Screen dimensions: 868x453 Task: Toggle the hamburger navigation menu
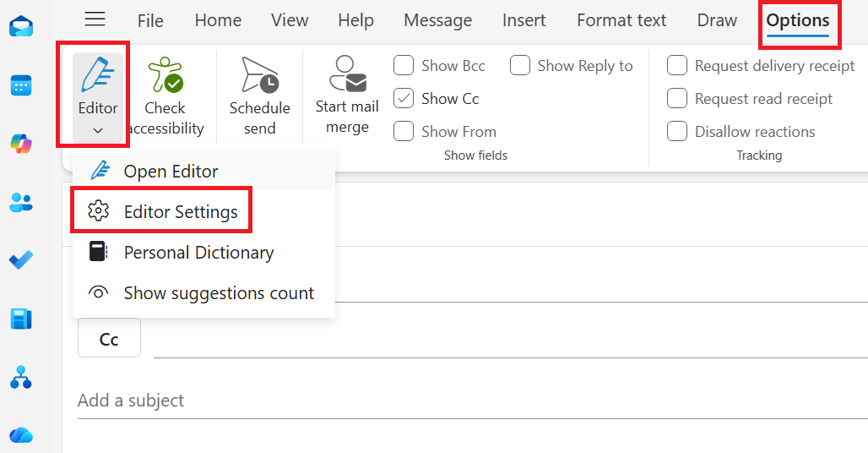point(95,19)
